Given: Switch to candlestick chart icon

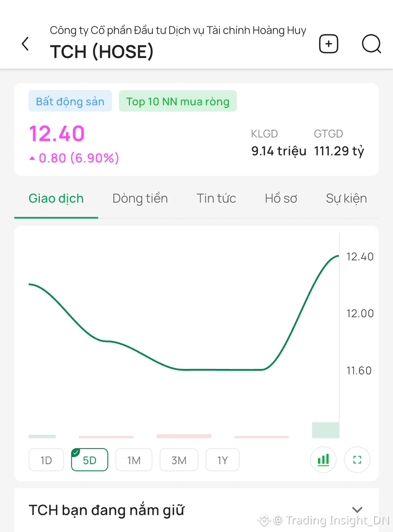Looking at the screenshot, I should (x=323, y=460).
